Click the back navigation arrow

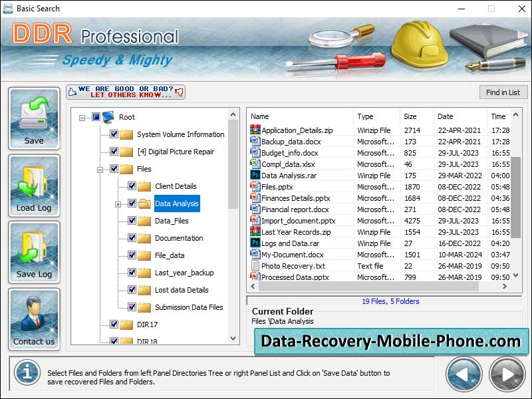tap(464, 374)
